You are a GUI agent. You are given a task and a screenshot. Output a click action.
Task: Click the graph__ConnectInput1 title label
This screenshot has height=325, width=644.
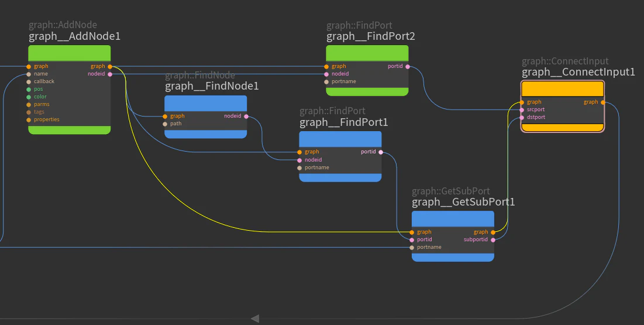coord(578,73)
